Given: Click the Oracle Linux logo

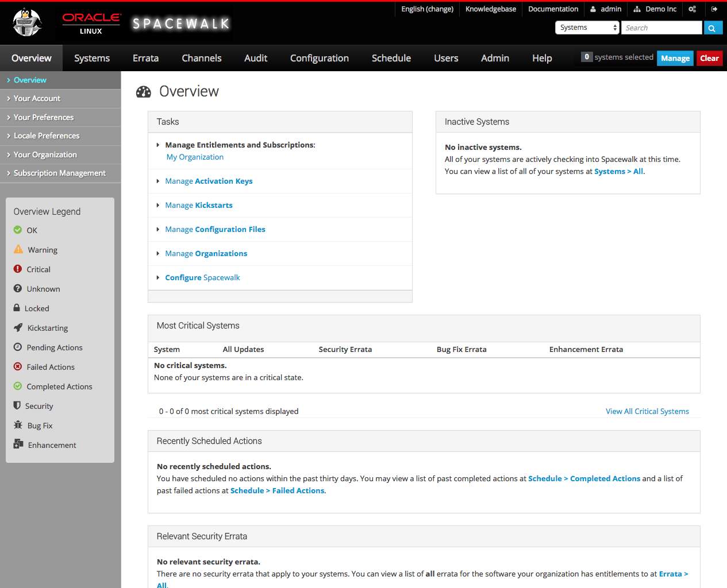Looking at the screenshot, I should (x=91, y=24).
